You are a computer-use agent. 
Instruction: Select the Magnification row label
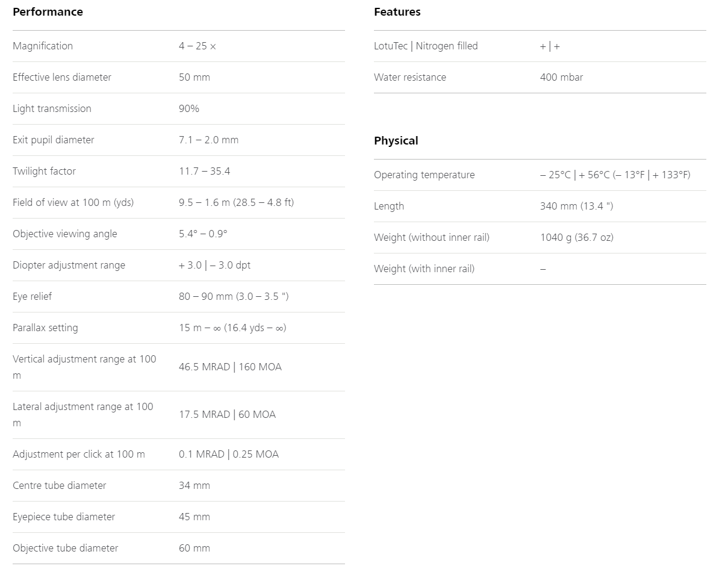coord(43,46)
